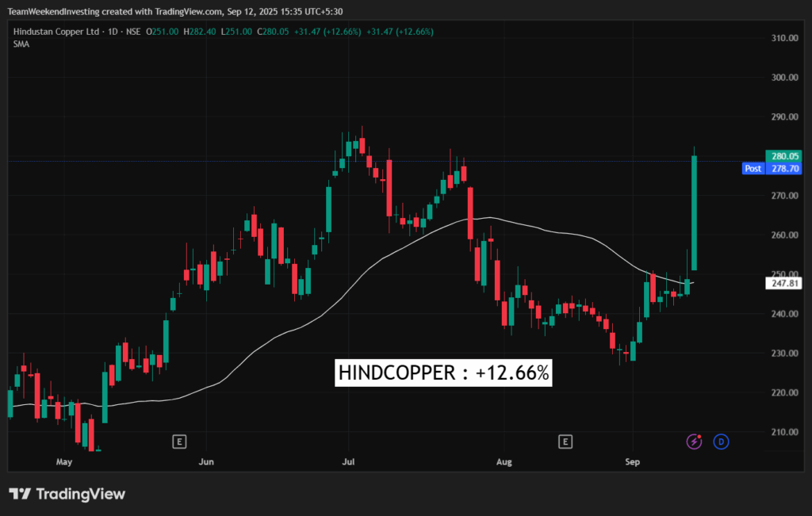Image resolution: width=812 pixels, height=516 pixels.
Task: Click the Jun label on time axis
Action: 206,461
